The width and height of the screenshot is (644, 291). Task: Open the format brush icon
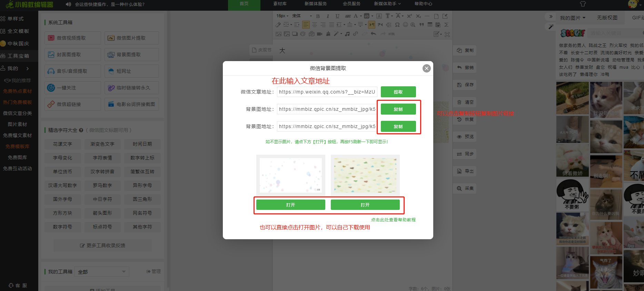(328, 34)
